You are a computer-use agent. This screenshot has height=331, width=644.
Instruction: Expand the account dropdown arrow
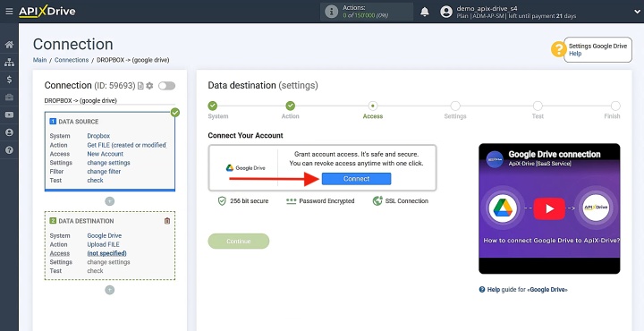[x=637, y=12]
